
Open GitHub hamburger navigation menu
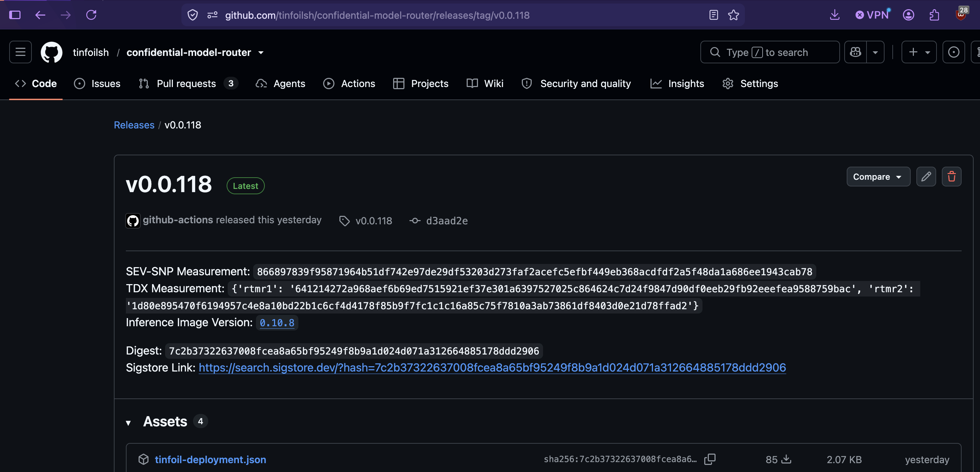pyautogui.click(x=20, y=52)
